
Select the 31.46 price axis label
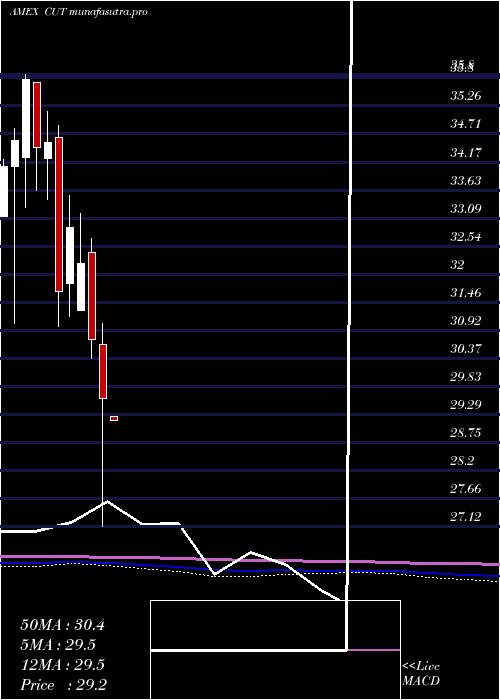click(466, 293)
